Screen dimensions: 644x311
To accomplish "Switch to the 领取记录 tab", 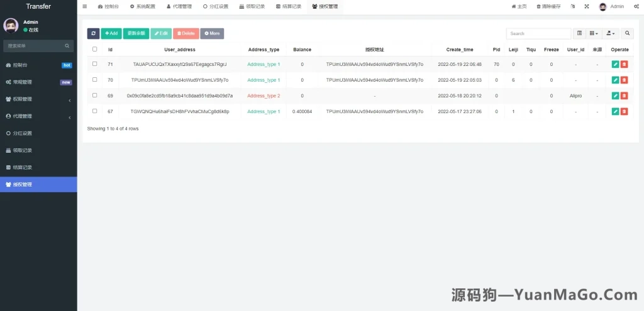I will 252,6.
